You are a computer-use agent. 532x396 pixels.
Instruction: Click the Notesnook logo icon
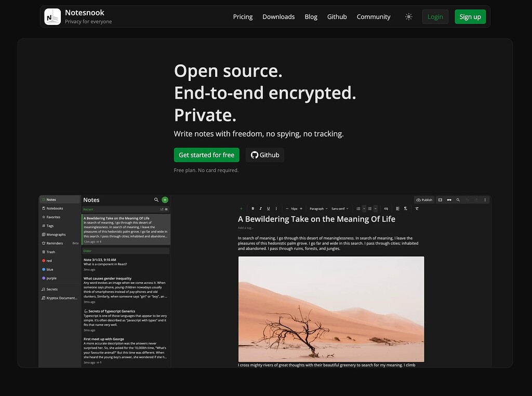click(x=52, y=17)
